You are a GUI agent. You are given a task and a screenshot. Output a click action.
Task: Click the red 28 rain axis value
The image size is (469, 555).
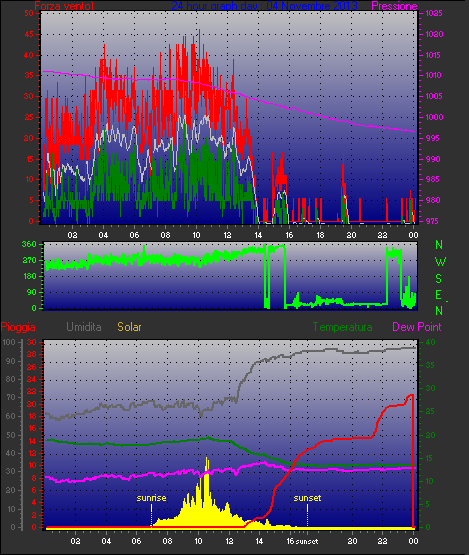(32, 354)
